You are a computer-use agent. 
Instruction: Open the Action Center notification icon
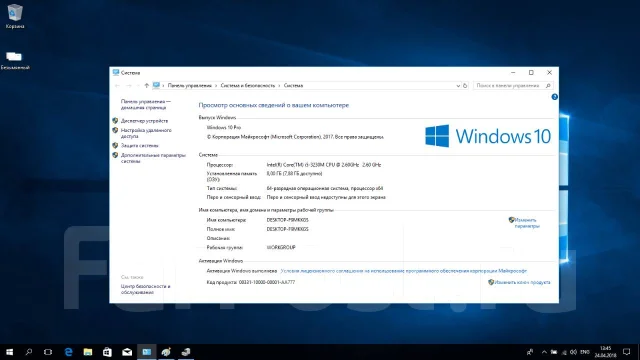[627, 352]
